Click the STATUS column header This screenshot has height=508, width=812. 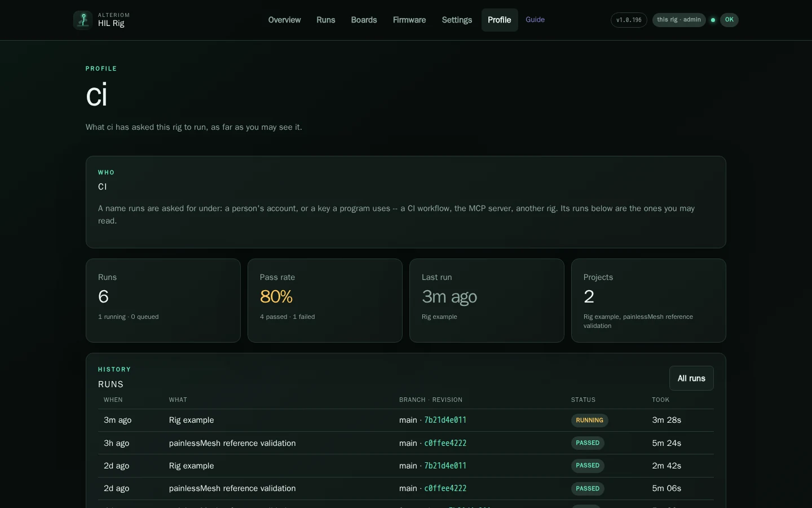[x=584, y=400]
